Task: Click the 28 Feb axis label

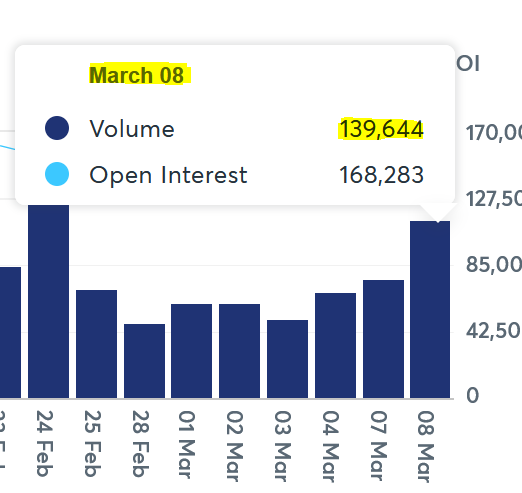Action: point(141,444)
